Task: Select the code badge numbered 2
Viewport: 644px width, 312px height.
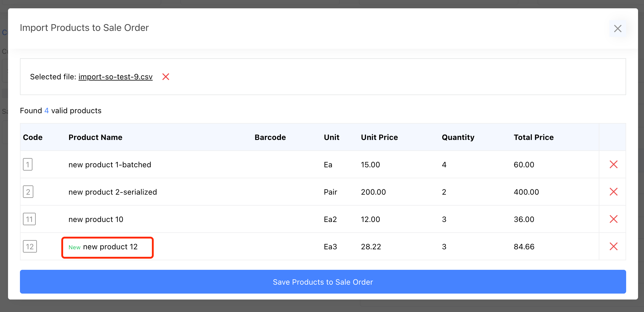Action: click(28, 192)
